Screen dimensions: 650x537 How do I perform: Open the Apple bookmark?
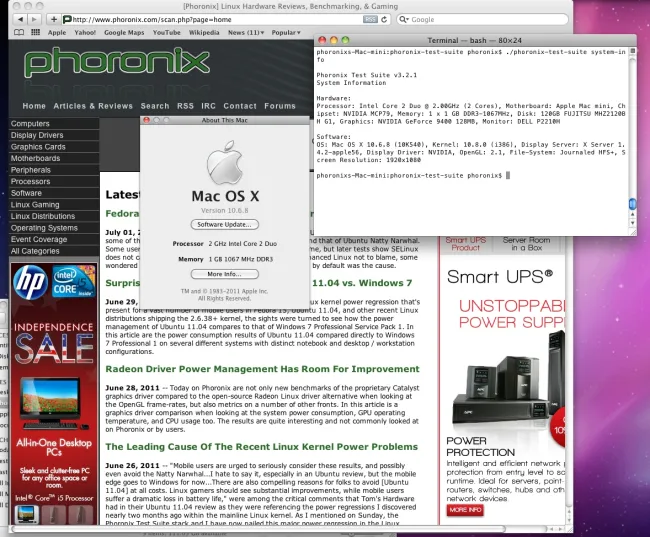[x=57, y=32]
